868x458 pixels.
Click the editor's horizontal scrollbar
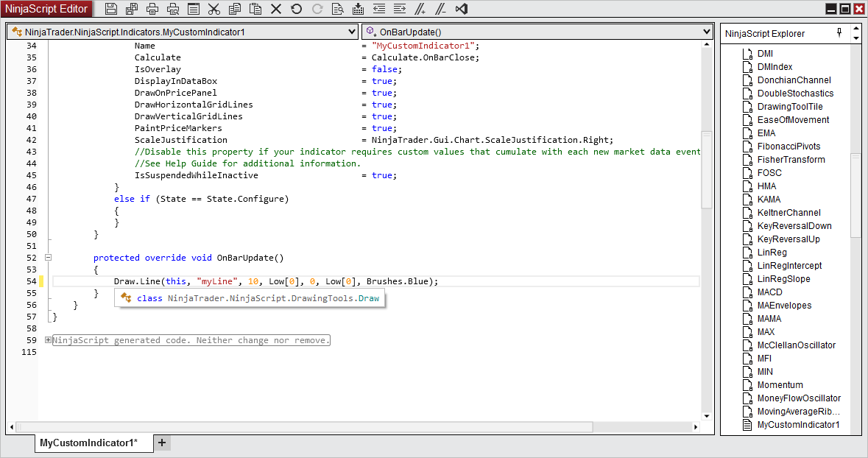click(x=353, y=427)
